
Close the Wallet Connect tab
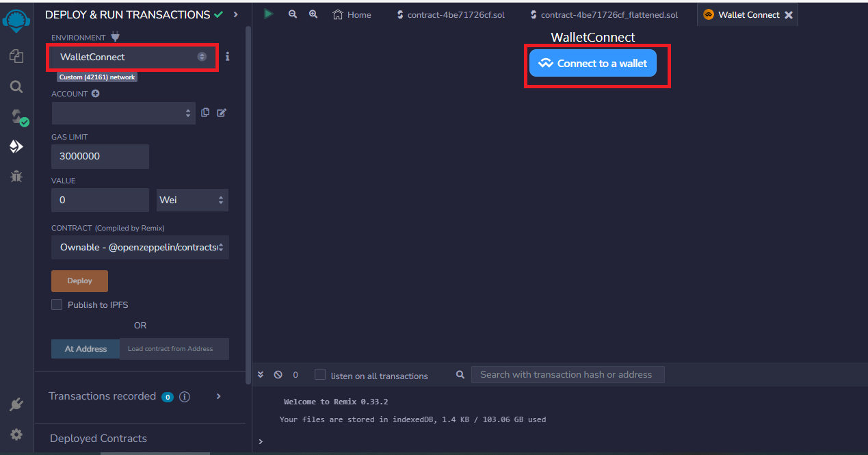click(x=789, y=15)
